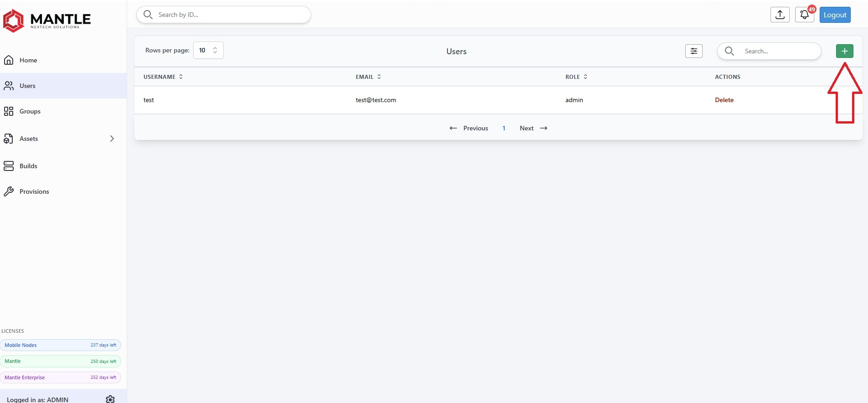Add a new user with green plus button

[845, 51]
